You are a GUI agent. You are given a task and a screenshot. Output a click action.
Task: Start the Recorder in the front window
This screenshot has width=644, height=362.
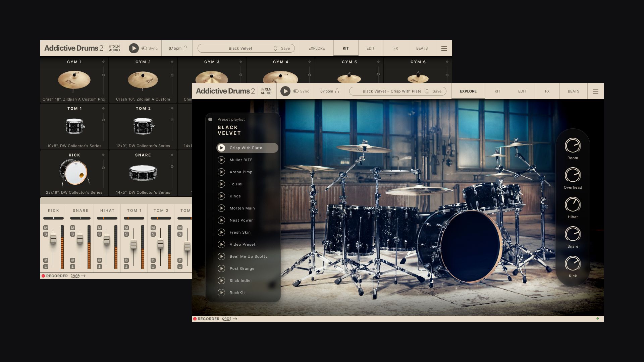195,319
